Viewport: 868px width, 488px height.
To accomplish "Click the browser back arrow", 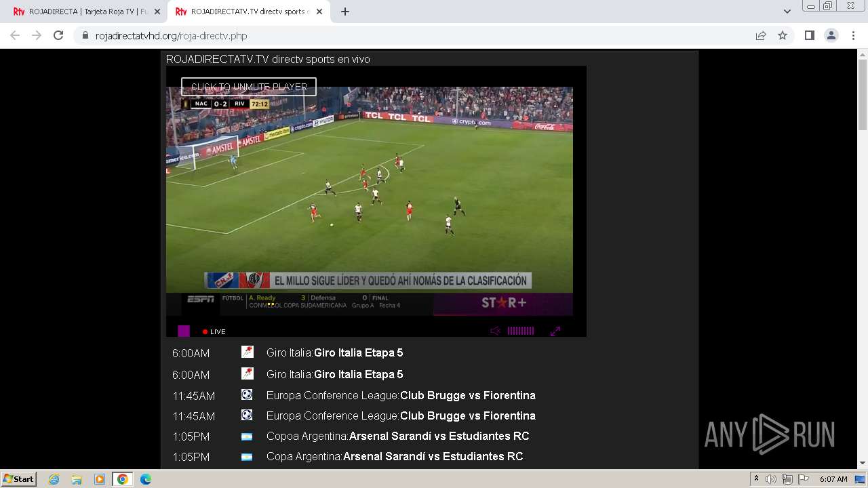I will pos(15,35).
